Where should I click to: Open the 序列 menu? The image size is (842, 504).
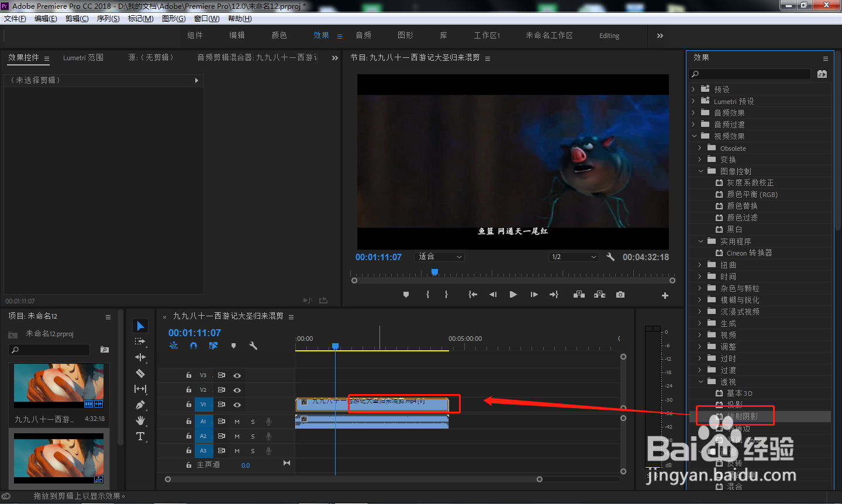point(108,19)
